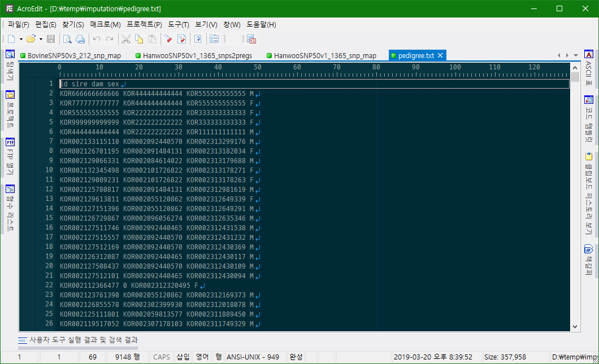This screenshot has height=364, width=599.
Task: Toggle 삽입 insert mode in status bar
Action: click(x=183, y=357)
